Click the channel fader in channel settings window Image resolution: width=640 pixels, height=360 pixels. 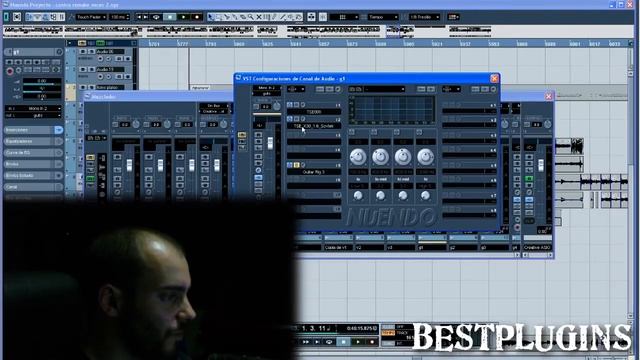tap(270, 143)
